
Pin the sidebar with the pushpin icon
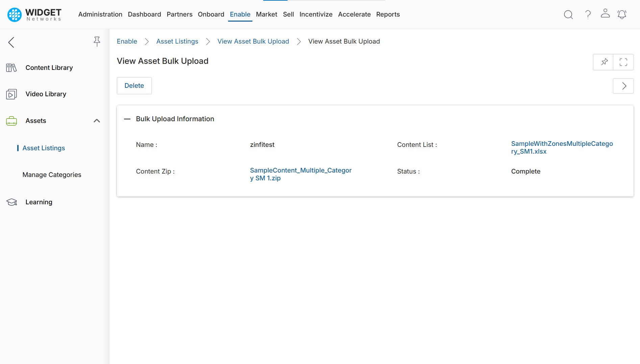tap(97, 42)
